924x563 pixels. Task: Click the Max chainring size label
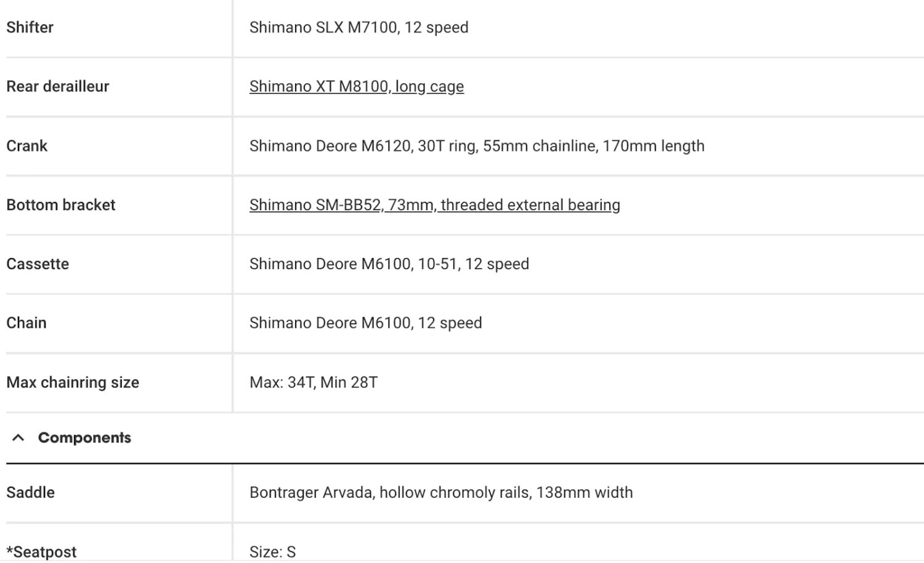[x=73, y=383]
